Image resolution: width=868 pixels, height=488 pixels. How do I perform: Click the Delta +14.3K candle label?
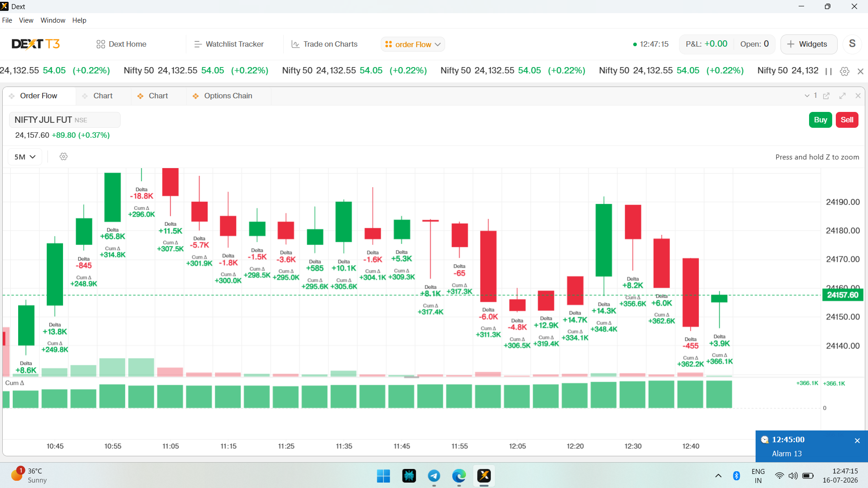tap(604, 308)
